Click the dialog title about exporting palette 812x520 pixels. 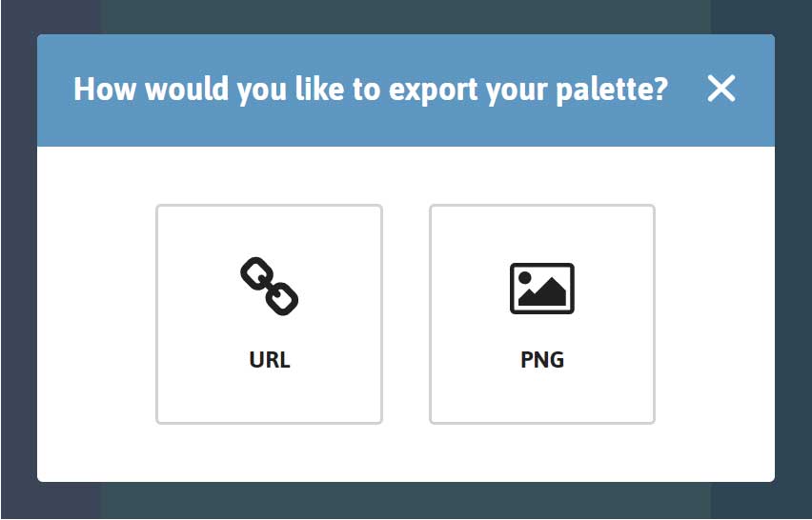pos(371,90)
